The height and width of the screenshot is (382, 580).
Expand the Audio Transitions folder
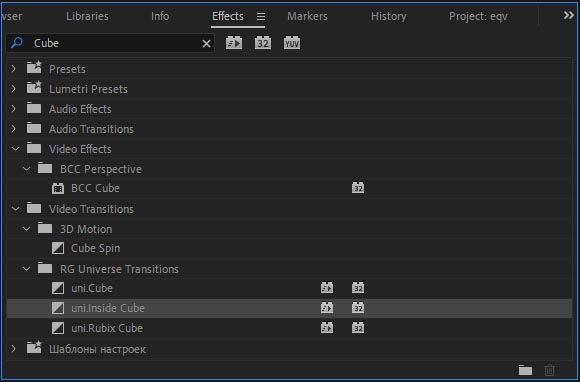click(14, 129)
